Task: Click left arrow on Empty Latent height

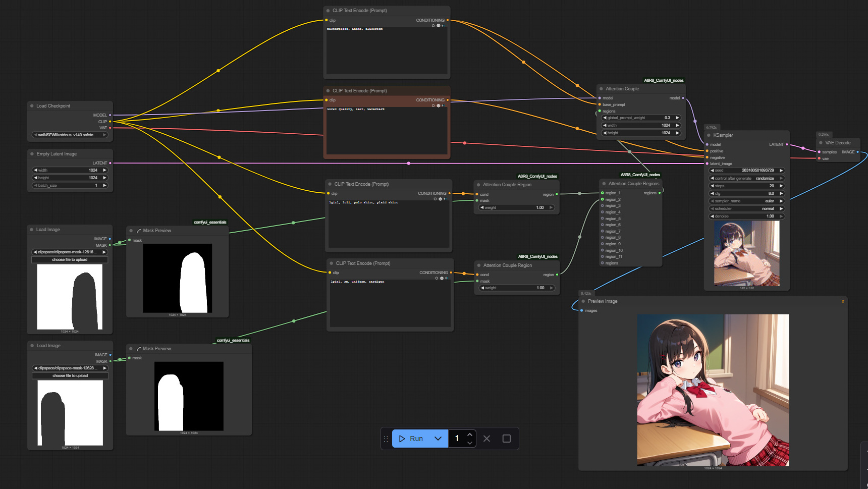Action: (35, 178)
